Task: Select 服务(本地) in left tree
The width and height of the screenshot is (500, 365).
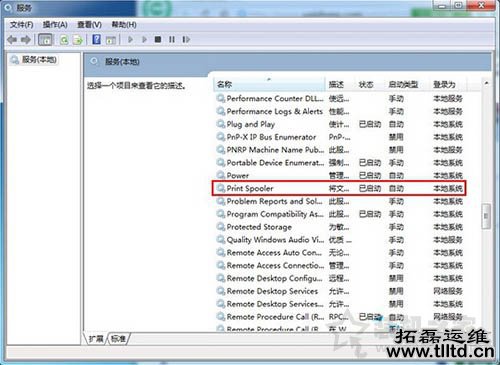Action: (39, 60)
